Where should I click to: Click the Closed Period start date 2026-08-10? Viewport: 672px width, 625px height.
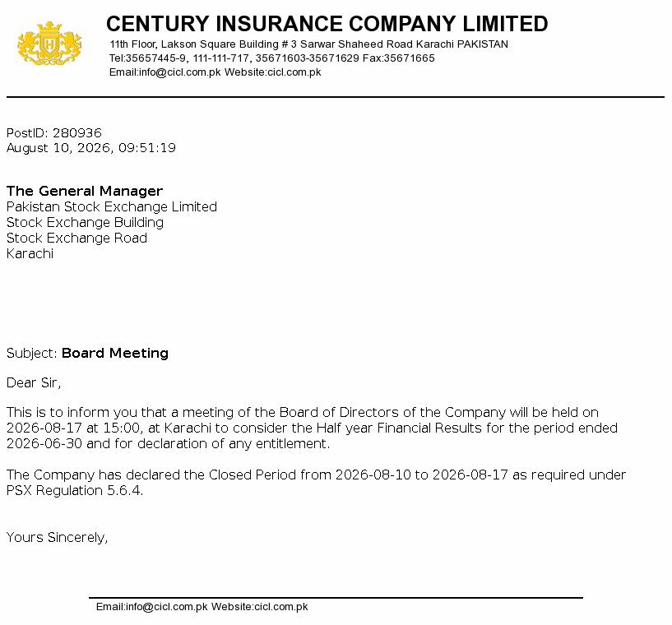pos(373,475)
